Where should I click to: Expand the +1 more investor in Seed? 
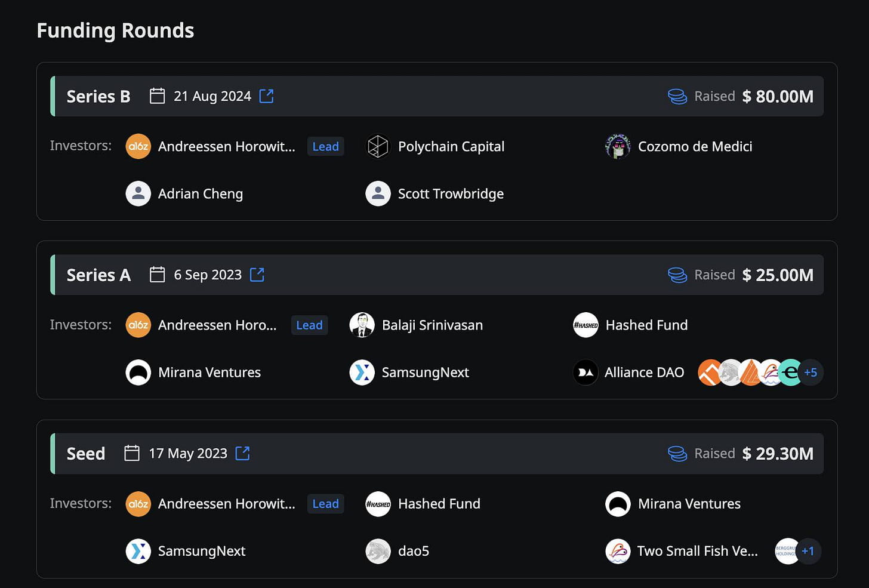point(808,551)
